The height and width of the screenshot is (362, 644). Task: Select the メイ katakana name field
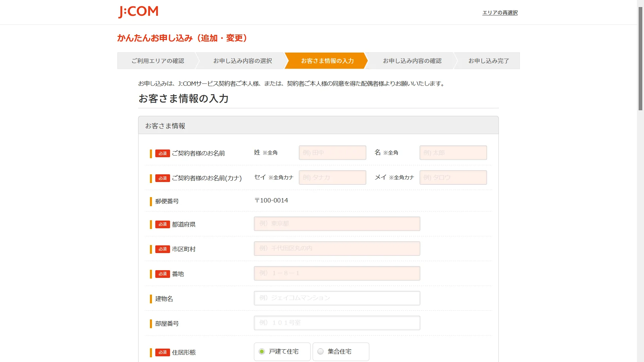click(453, 177)
